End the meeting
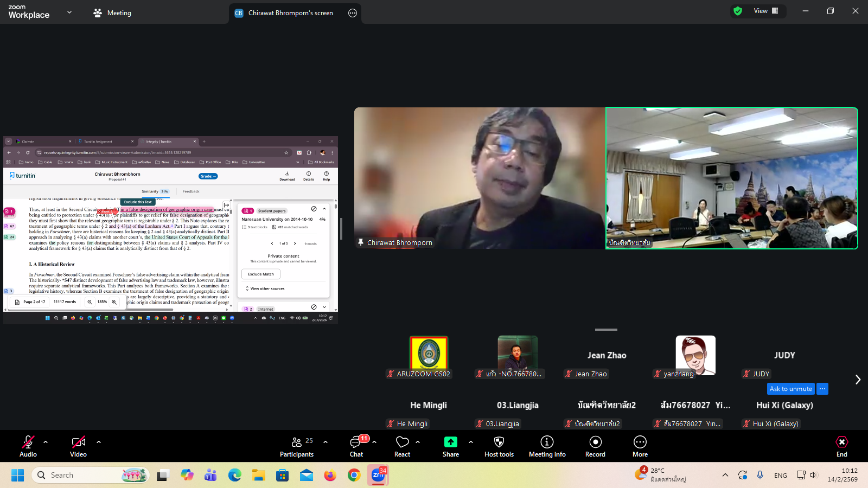Viewport: 868px width, 488px height. (x=841, y=446)
